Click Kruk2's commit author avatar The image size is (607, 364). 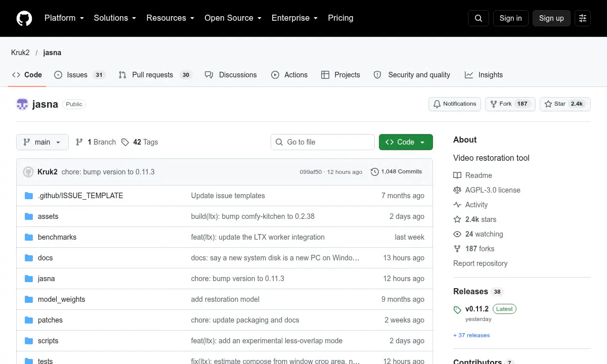[28, 172]
